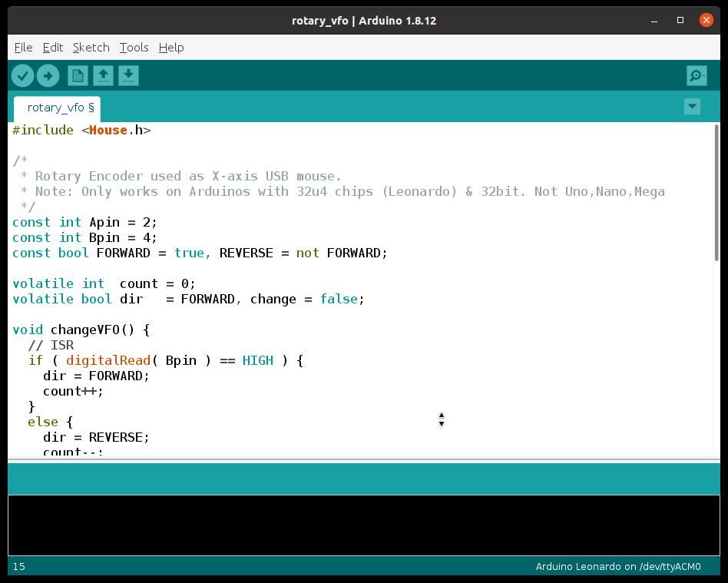Click the 'volatile int count = 0;' line
This screenshot has width=728, height=583.
pos(104,283)
